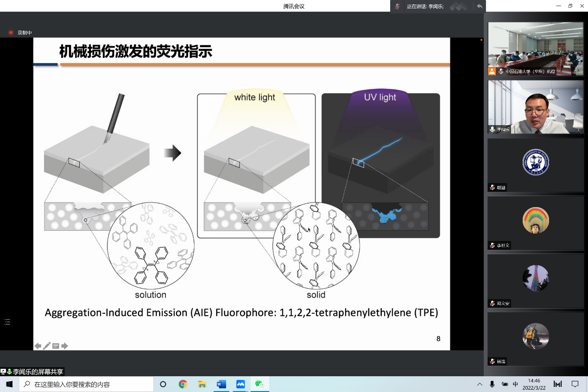
Task: Select the pen annotation tool on the slide
Action: click(47, 346)
